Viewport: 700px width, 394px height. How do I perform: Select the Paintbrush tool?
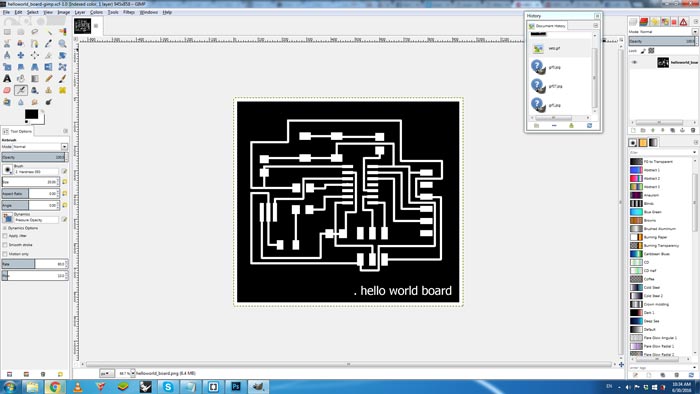pyautogui.click(x=62, y=79)
